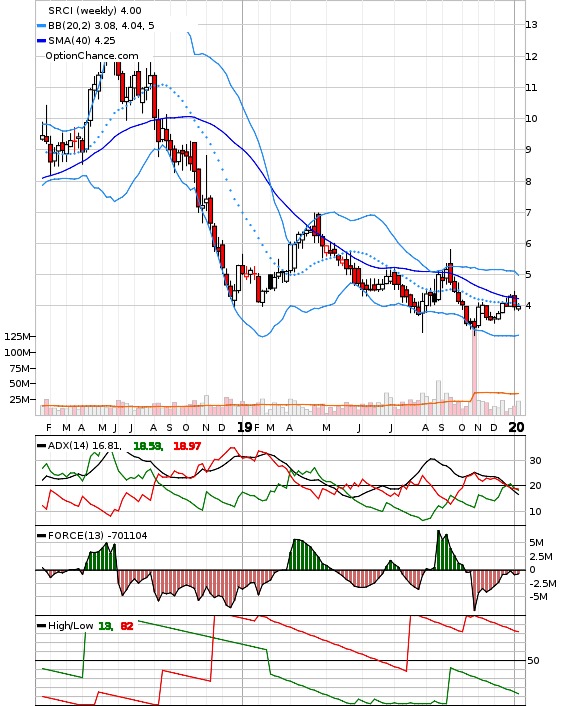Click the green High/Low value 13
This screenshot has width=566, height=706.
coord(105,626)
